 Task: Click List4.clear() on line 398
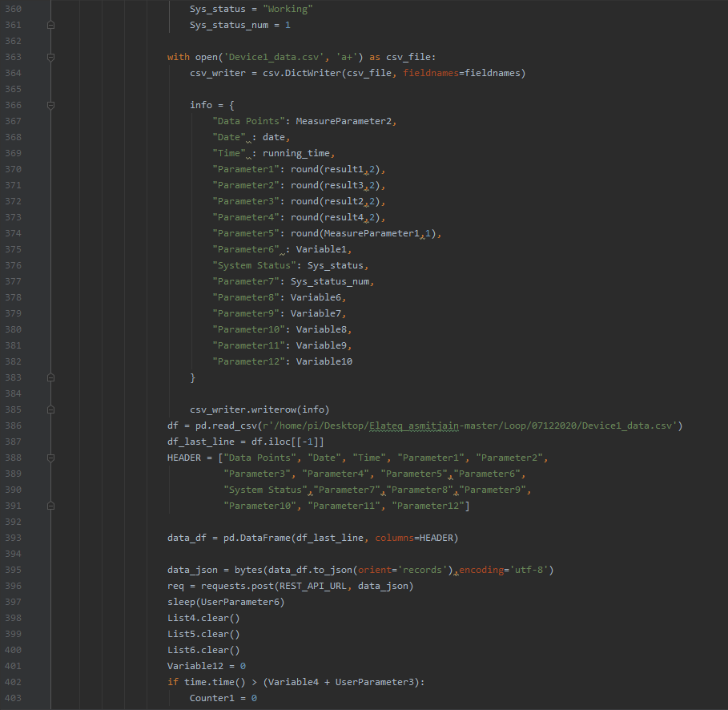point(203,618)
